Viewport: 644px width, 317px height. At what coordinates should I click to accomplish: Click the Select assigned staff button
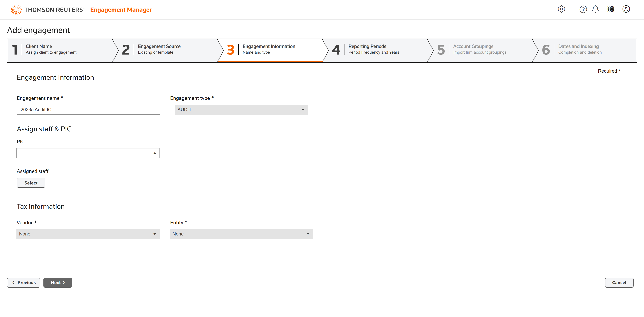pyautogui.click(x=31, y=183)
